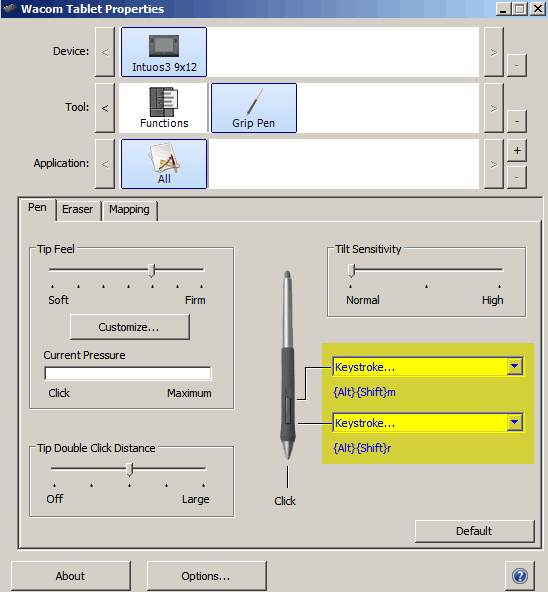Open lower pen button Keystroke dropdown ({Alt}{Shift}r)
Image resolution: width=548 pixels, height=592 pixels.
(x=428, y=422)
